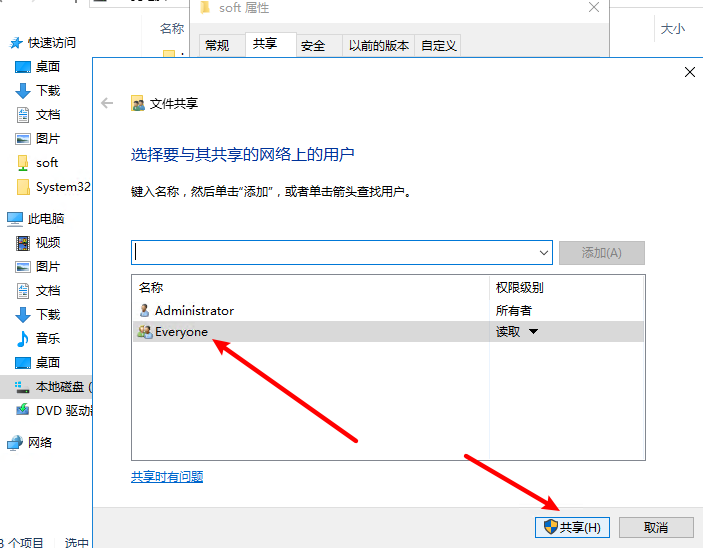Open the DVD drive in navigation pane

tap(63, 410)
